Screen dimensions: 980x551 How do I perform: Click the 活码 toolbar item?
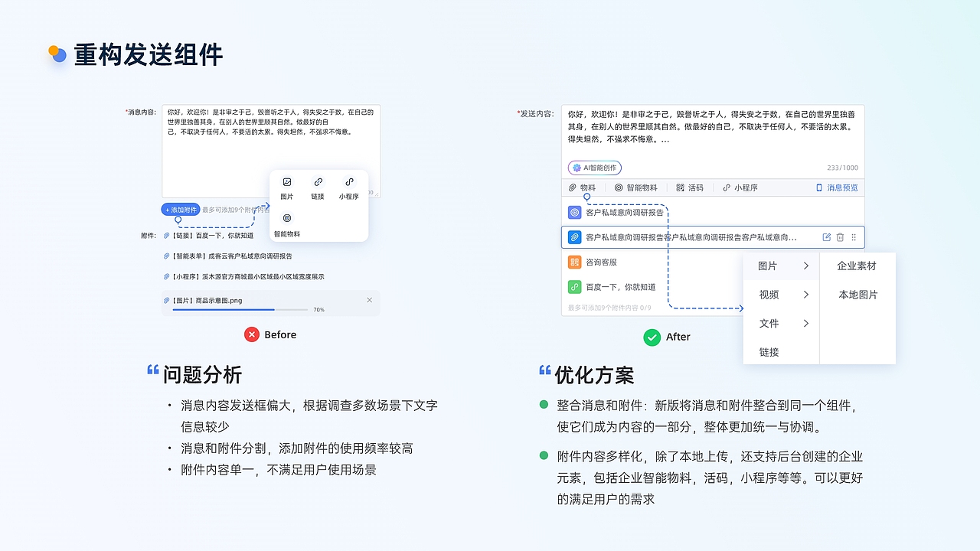click(x=690, y=187)
